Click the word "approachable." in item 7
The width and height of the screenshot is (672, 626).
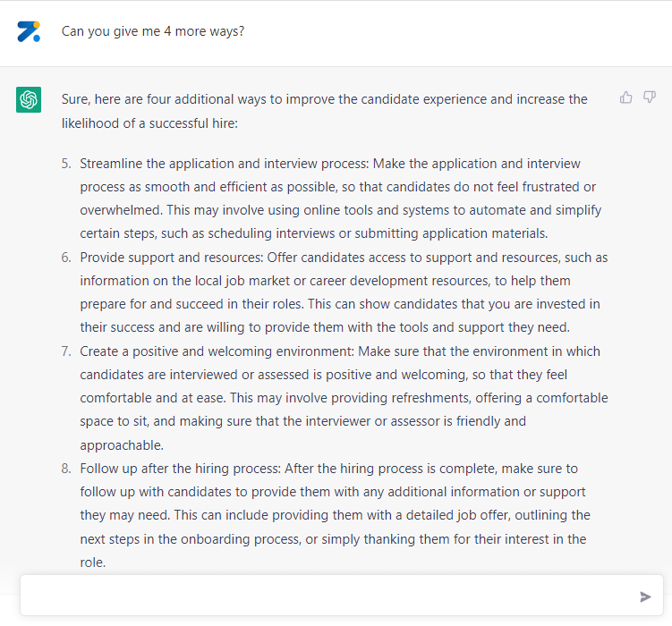122,445
